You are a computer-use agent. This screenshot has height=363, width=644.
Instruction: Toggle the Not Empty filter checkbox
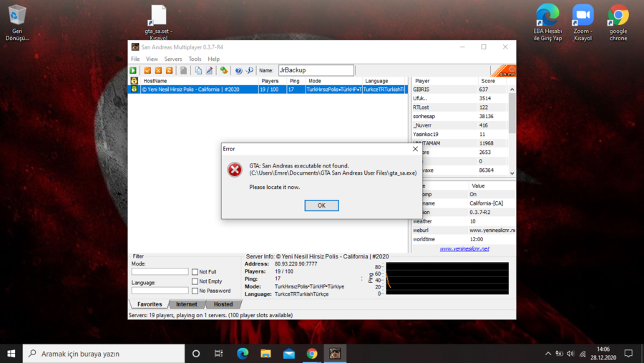tap(195, 281)
